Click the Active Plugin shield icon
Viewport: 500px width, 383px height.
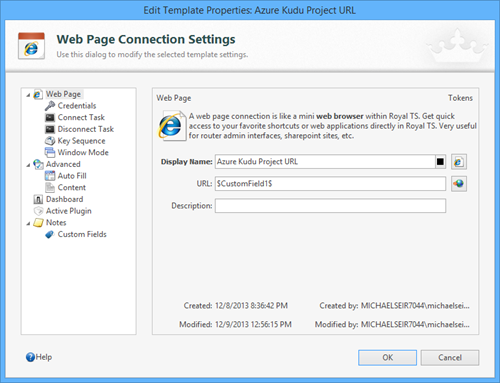38,211
